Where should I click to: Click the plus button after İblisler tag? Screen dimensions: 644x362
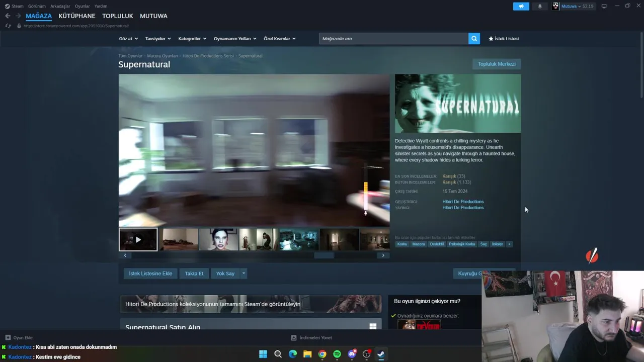(x=509, y=244)
